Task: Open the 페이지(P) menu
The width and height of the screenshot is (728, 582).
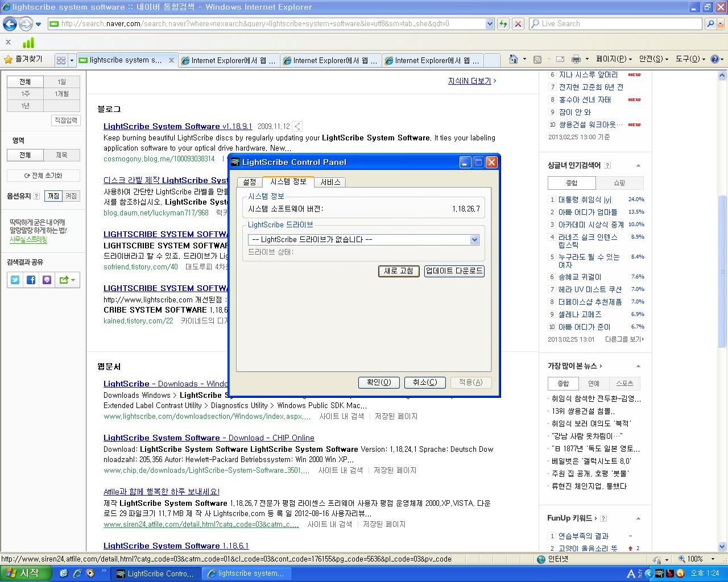Action: [614, 59]
